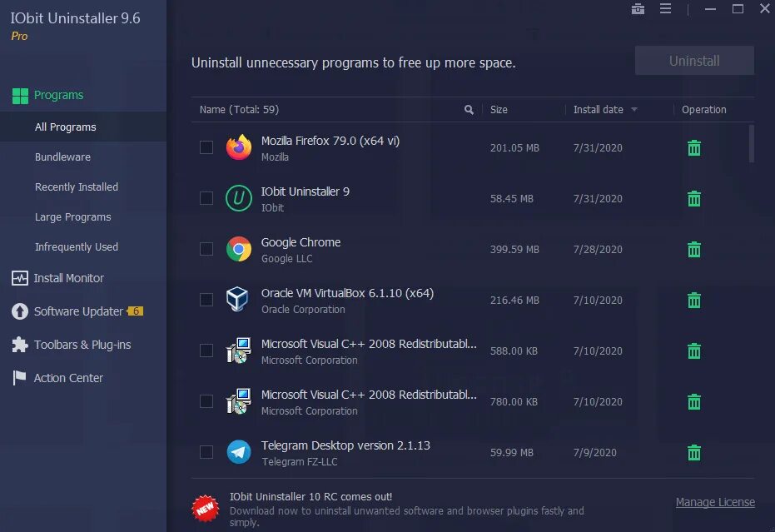Open the Toolbars & Plug-ins section
775x532 pixels.
(83, 345)
